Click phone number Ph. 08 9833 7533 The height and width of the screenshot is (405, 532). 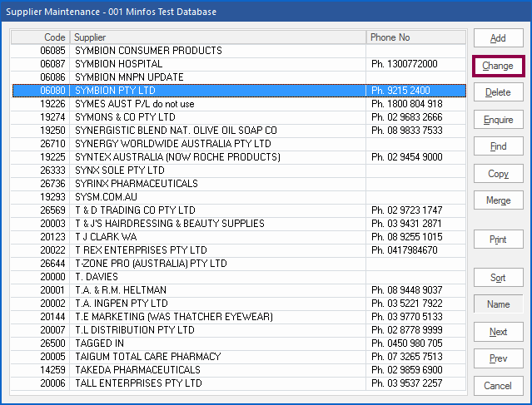click(407, 130)
